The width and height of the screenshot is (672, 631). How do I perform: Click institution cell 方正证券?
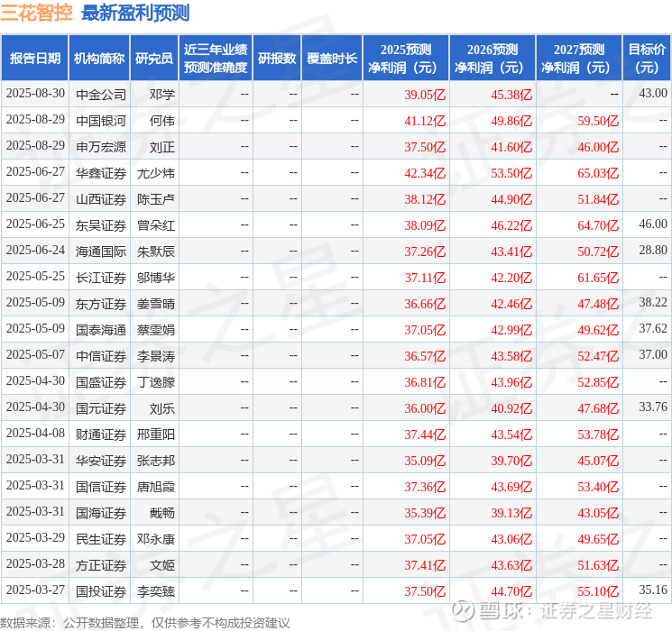click(101, 564)
